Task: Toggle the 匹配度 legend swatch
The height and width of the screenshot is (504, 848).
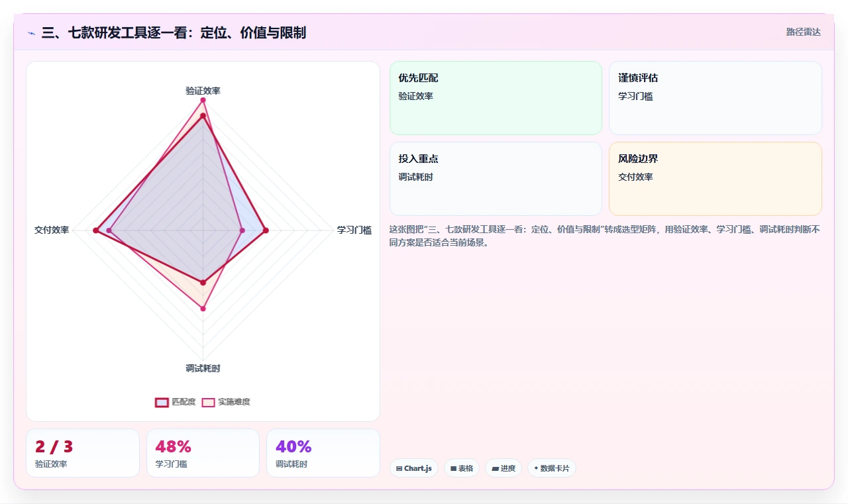Action: pos(162,402)
